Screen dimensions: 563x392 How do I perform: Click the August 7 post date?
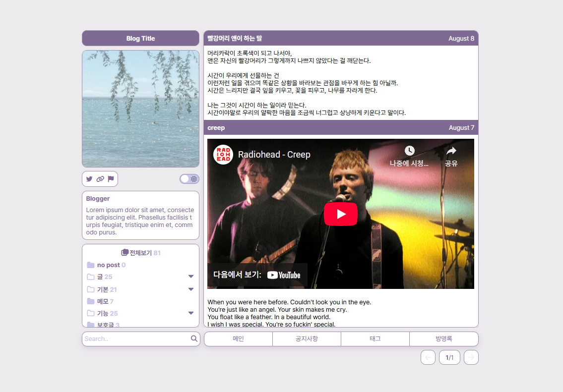(x=461, y=128)
